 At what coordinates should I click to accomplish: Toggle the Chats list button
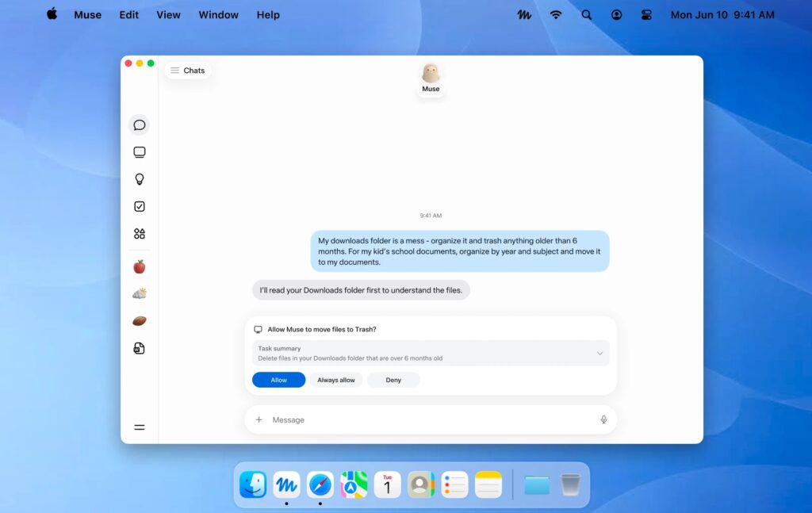pos(188,71)
